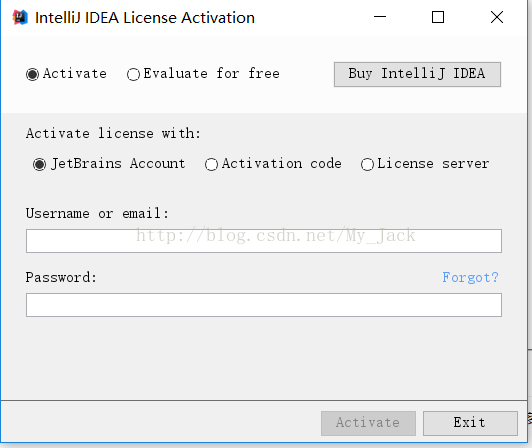This screenshot has height=448, width=532.
Task: Focus the Username or email field
Action: [x=264, y=241]
